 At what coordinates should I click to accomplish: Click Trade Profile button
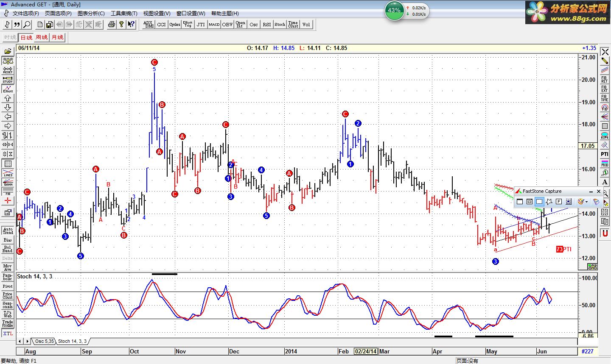8,324
